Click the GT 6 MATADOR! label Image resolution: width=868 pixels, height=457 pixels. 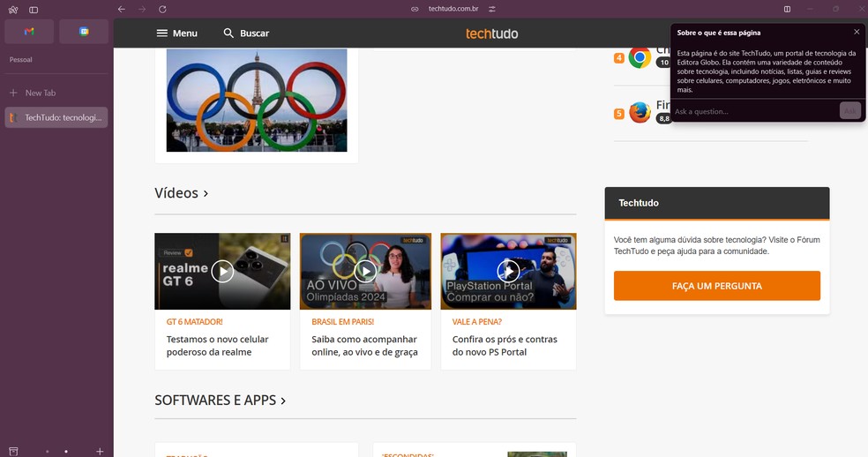(x=194, y=322)
